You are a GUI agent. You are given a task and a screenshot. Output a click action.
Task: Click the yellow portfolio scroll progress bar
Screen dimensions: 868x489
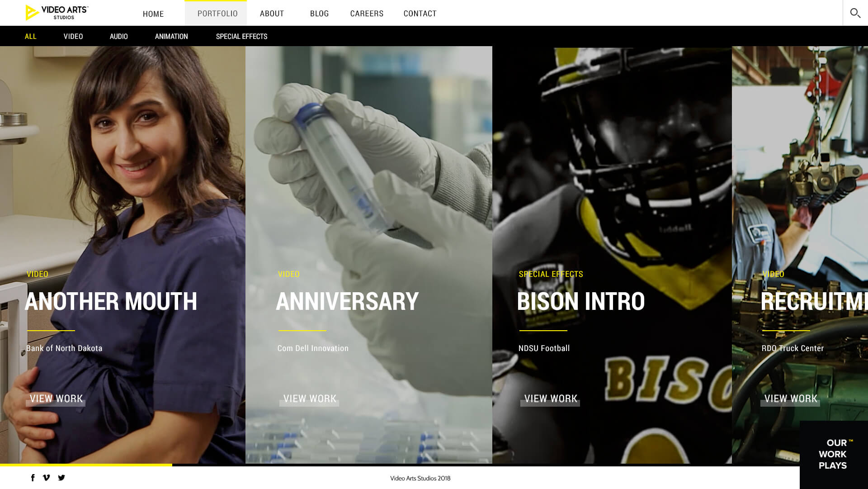point(86,465)
